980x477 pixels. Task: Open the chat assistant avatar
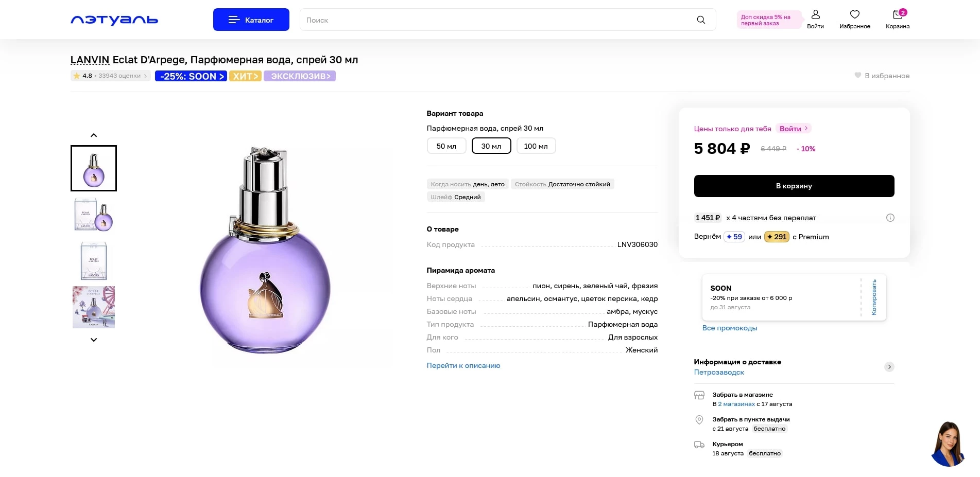click(x=948, y=444)
